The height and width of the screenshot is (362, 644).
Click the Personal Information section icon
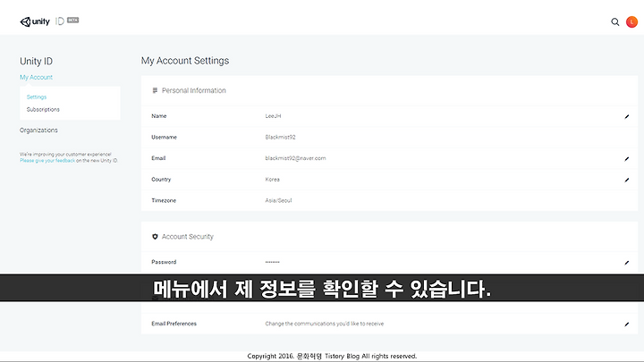click(155, 90)
